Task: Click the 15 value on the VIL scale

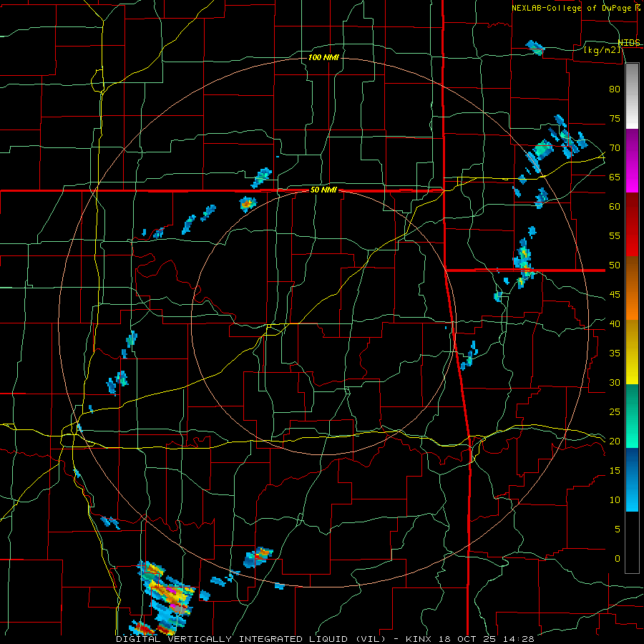Action: coord(615,471)
